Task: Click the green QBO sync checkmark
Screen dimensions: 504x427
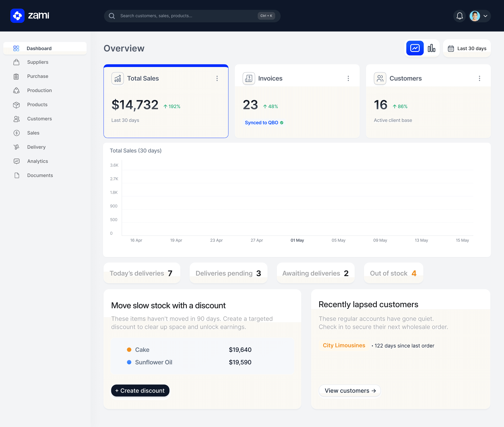Action: coord(282,123)
